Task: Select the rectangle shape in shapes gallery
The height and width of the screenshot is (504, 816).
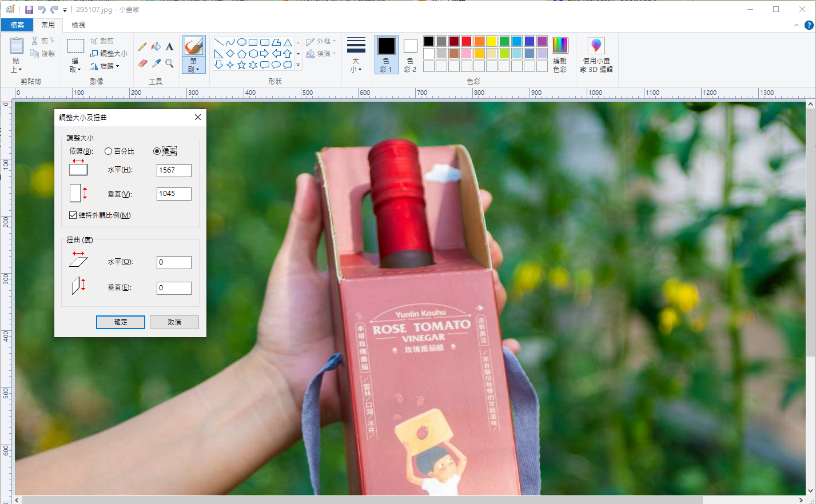Action: (x=253, y=42)
